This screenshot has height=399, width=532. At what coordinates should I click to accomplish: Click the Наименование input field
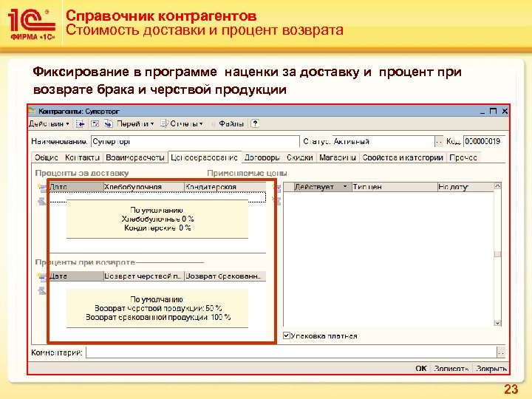coord(195,141)
